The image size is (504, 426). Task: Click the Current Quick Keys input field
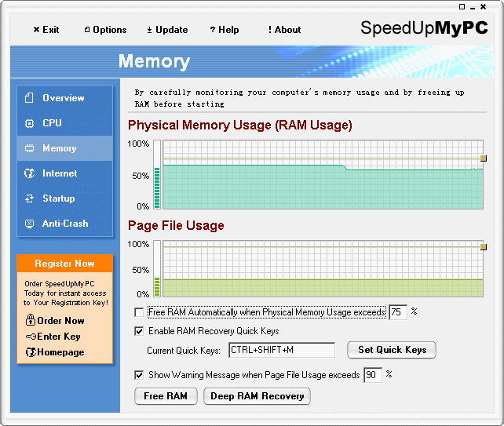click(282, 350)
